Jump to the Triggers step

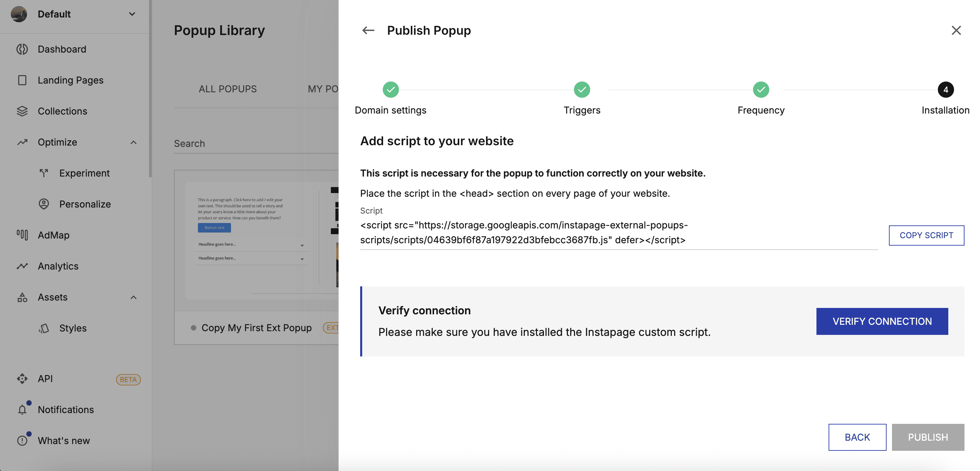tap(582, 90)
